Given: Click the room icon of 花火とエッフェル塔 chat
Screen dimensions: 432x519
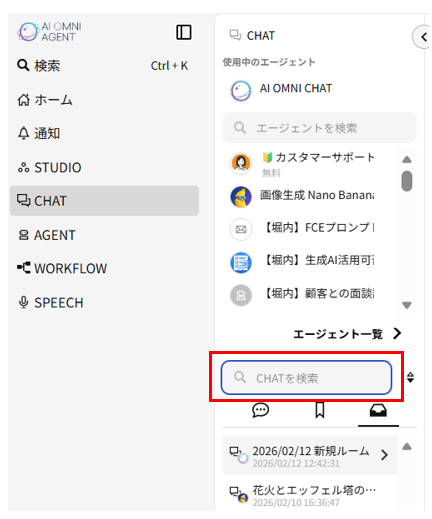Looking at the screenshot, I should 238,494.
